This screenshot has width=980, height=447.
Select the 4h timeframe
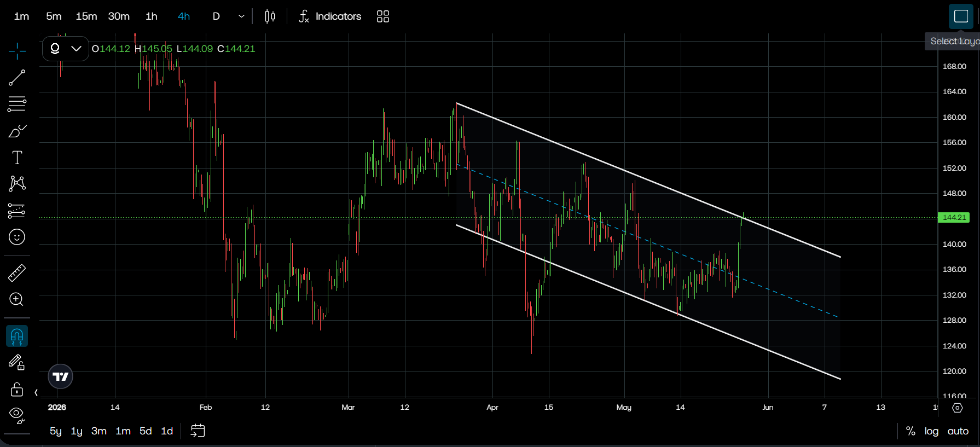coord(184,16)
